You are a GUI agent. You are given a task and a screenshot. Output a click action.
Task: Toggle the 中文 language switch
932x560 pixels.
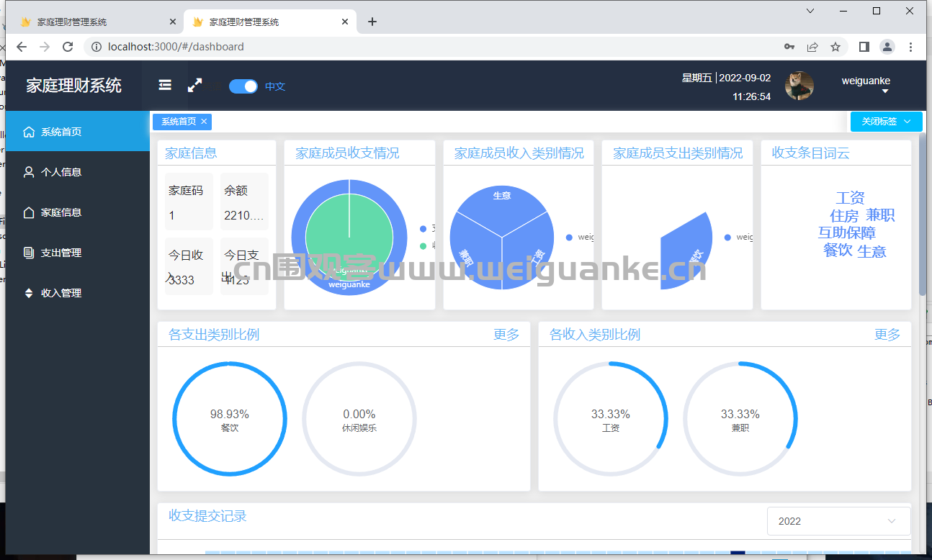tap(243, 86)
